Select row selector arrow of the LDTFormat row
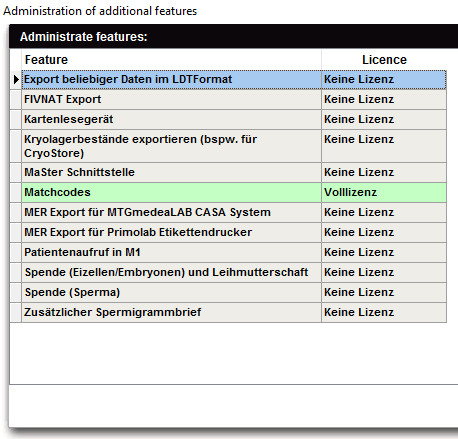 (16, 80)
